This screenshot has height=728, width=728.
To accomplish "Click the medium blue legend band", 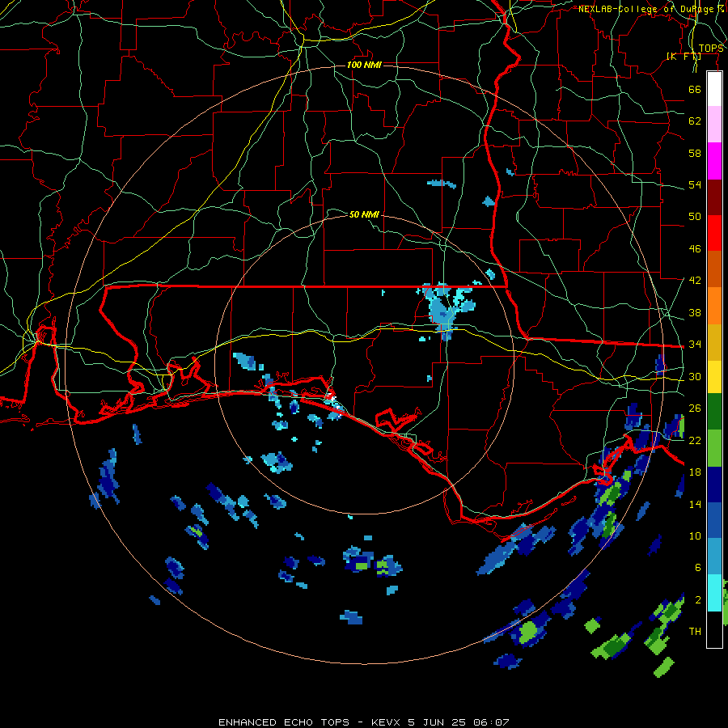I will pyautogui.click(x=714, y=520).
